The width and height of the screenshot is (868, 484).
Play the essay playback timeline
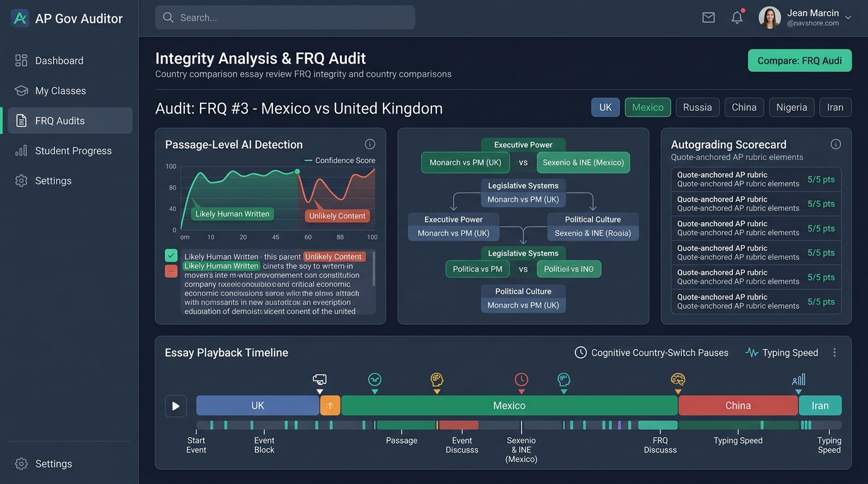(176, 406)
